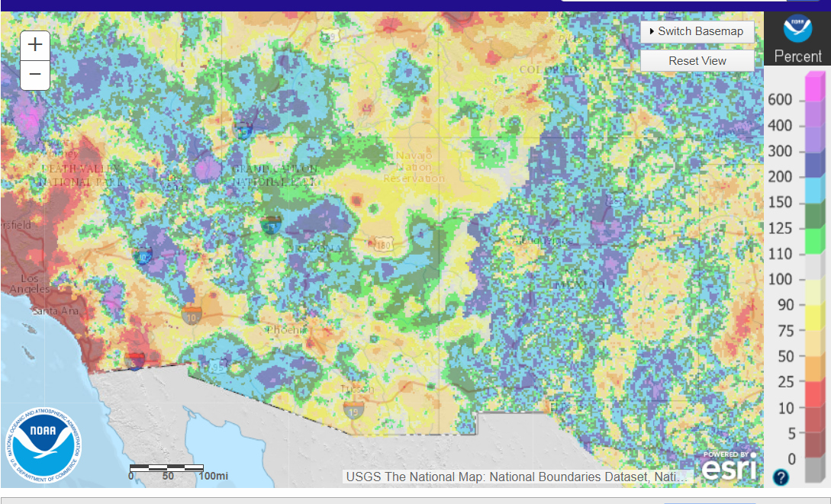Viewport: 831px width, 504px height.
Task: Click the Reset View button
Action: tap(697, 61)
